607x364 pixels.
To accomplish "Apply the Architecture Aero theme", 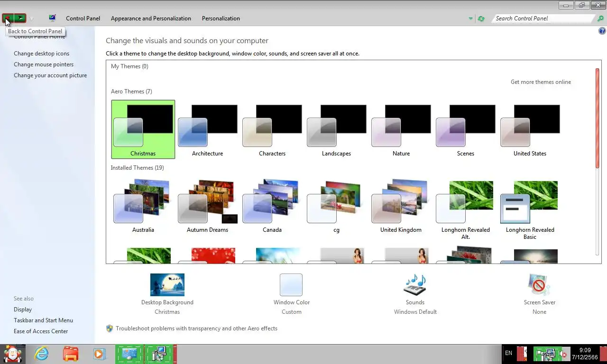I will tap(208, 129).
